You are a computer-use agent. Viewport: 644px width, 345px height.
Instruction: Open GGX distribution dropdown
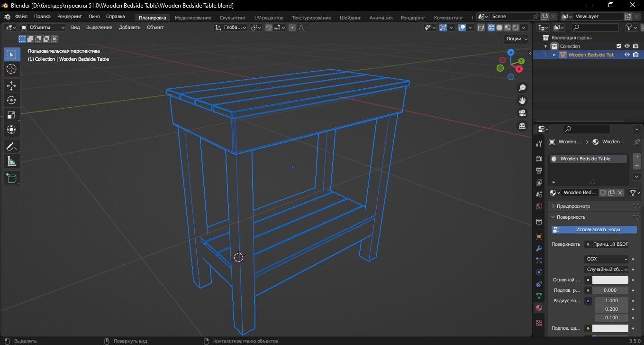pyautogui.click(x=607, y=259)
